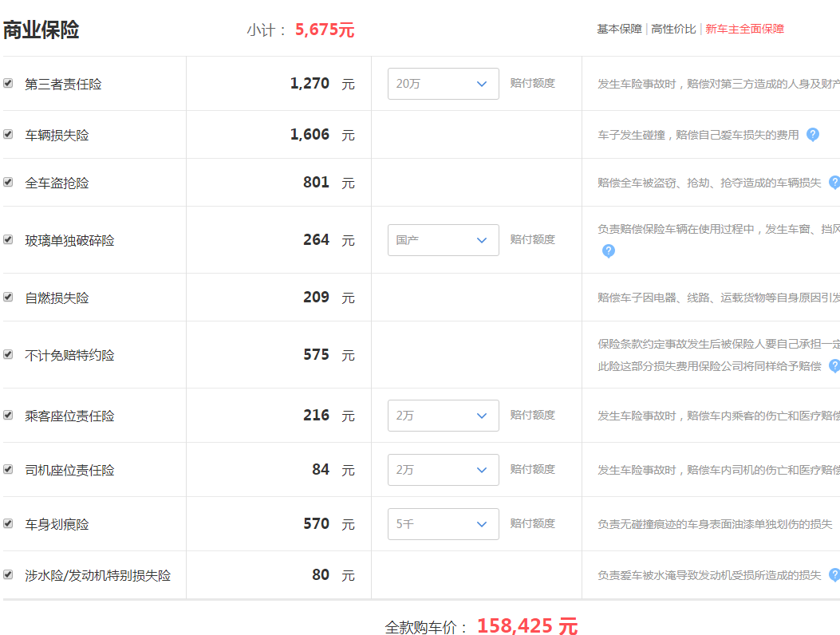
Task: Click the 264 premium amount
Action: click(x=316, y=239)
